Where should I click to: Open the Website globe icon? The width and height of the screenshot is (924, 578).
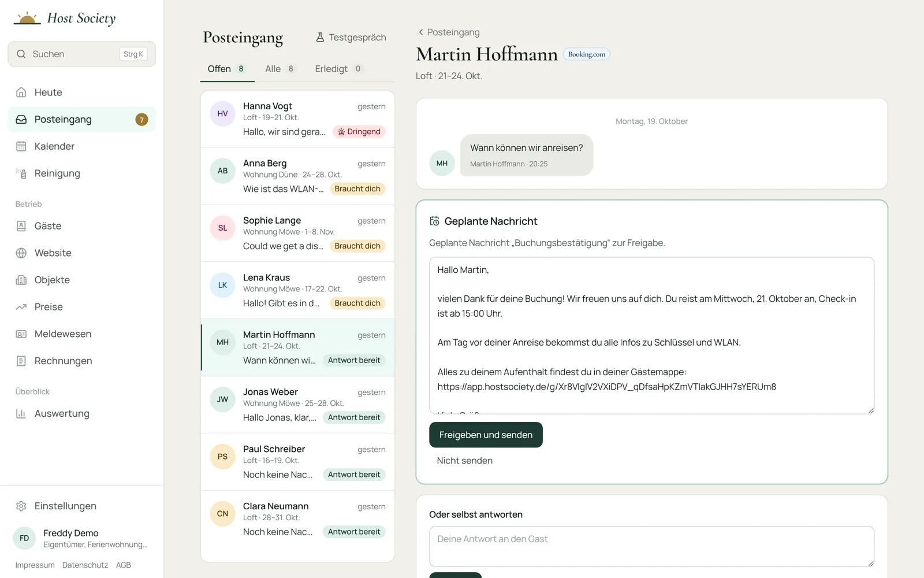[x=21, y=253]
